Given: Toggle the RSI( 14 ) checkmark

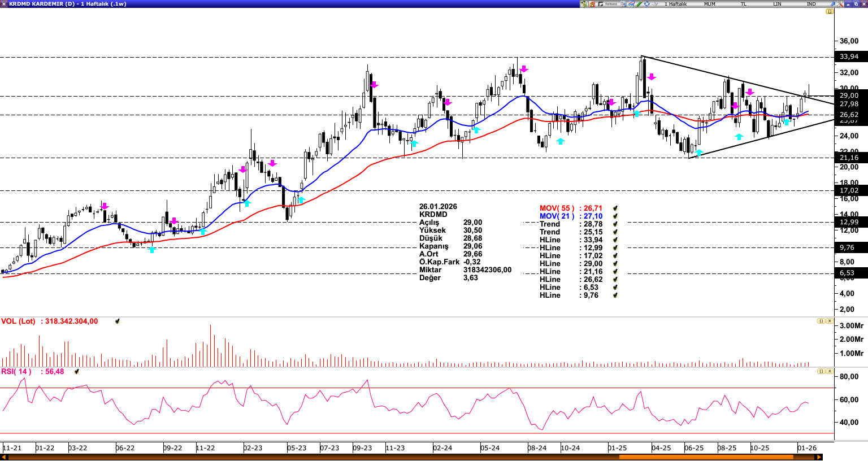Looking at the screenshot, I should click(76, 372).
